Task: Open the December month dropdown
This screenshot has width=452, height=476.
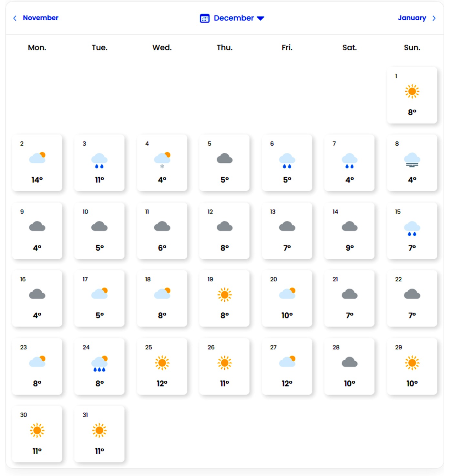Action: (x=233, y=18)
